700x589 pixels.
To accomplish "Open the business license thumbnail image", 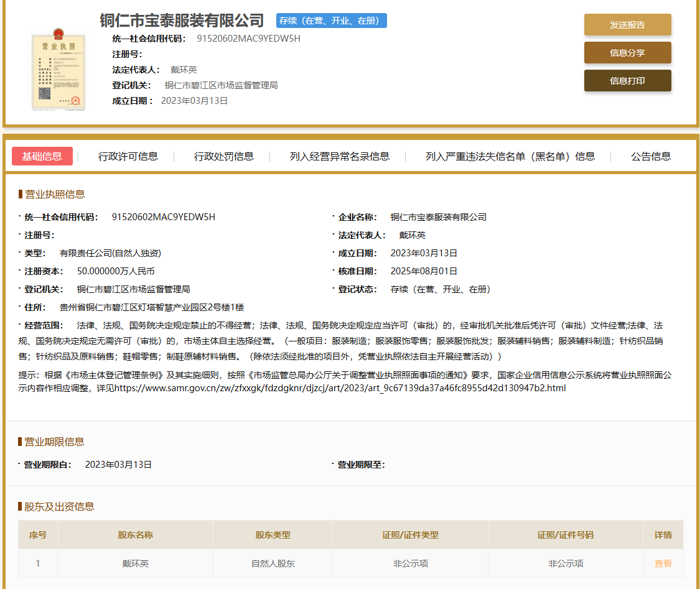I will [58, 69].
